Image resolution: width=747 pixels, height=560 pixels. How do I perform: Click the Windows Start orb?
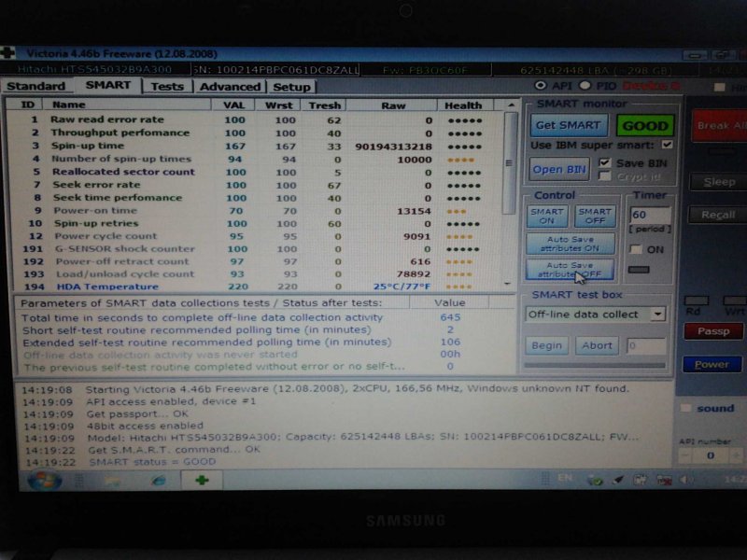pos(44,481)
